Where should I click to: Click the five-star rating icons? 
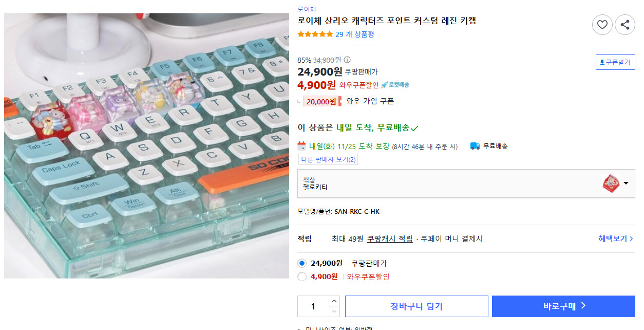pyautogui.click(x=315, y=34)
